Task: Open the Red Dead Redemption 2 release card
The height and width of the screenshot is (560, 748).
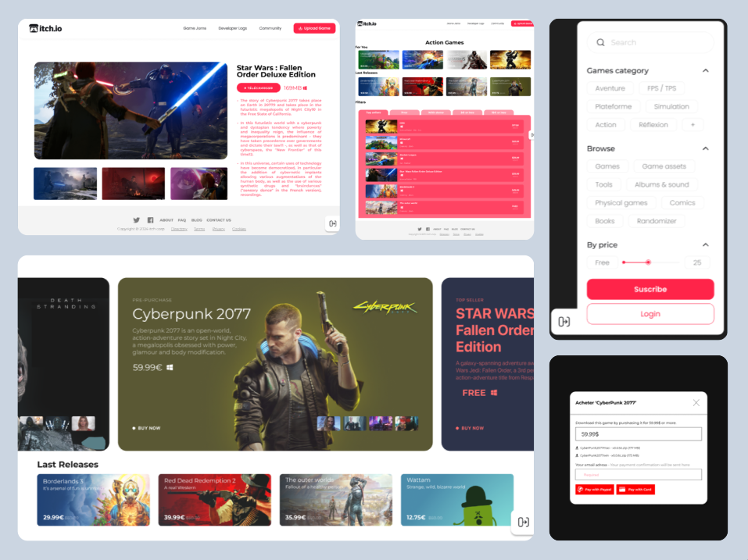Action: (x=215, y=500)
